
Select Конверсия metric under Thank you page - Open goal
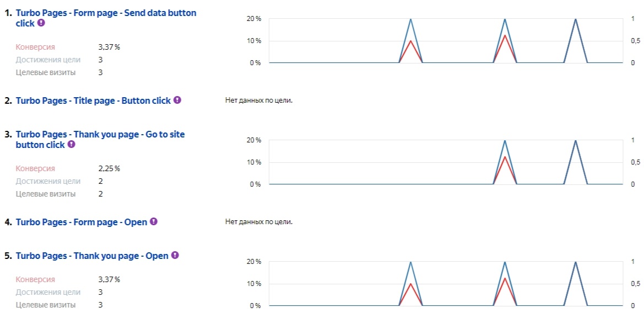tap(35, 279)
